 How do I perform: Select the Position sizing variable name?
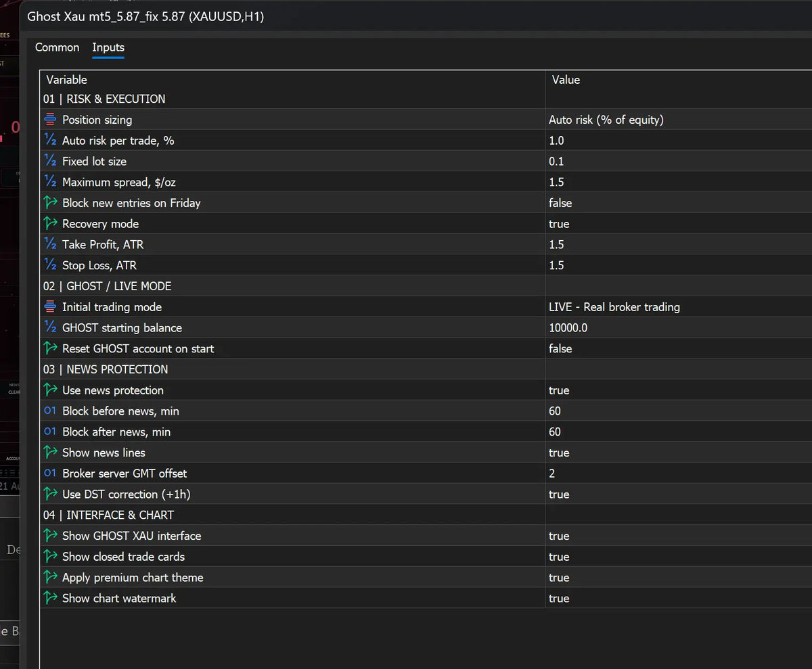(97, 120)
